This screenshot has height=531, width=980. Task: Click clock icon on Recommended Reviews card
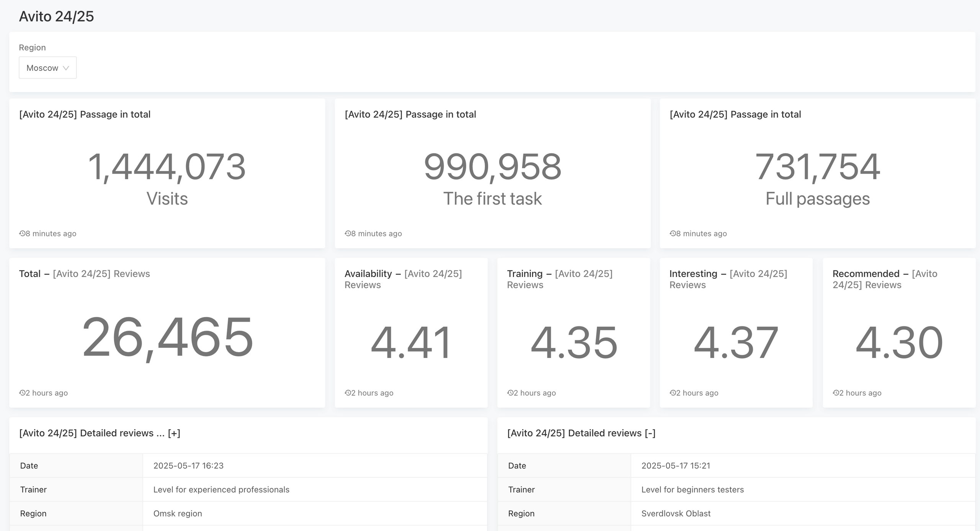coord(836,393)
